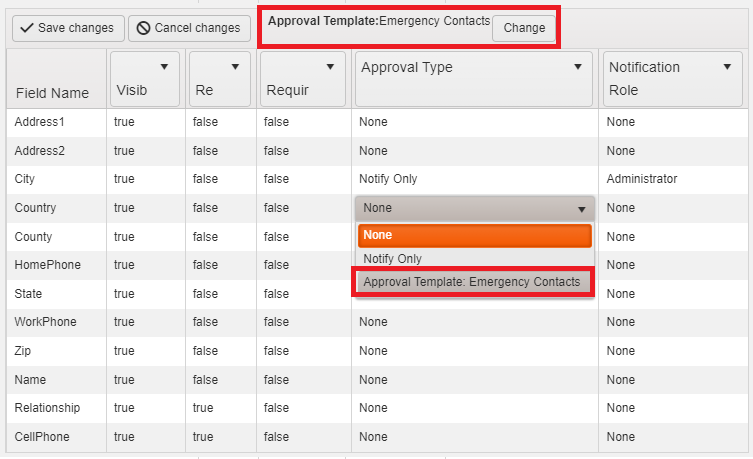This screenshot has width=753, height=459.
Task: Click Visib value true for Address1
Action: [x=124, y=122]
